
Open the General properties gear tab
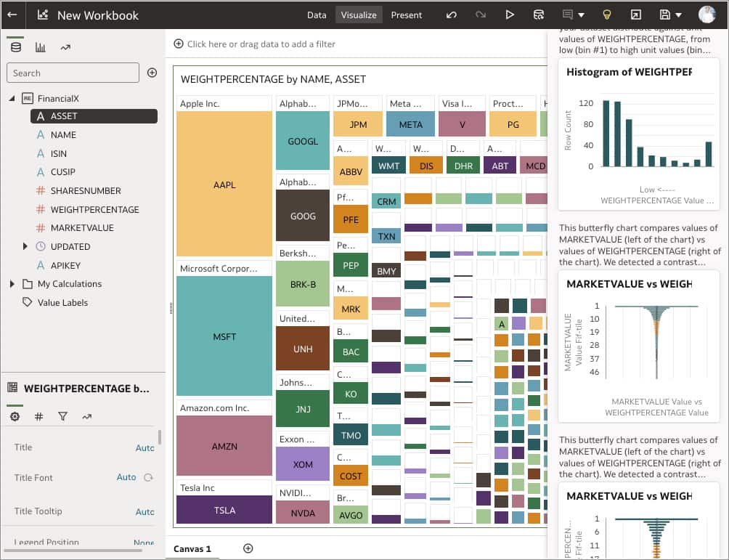(15, 416)
